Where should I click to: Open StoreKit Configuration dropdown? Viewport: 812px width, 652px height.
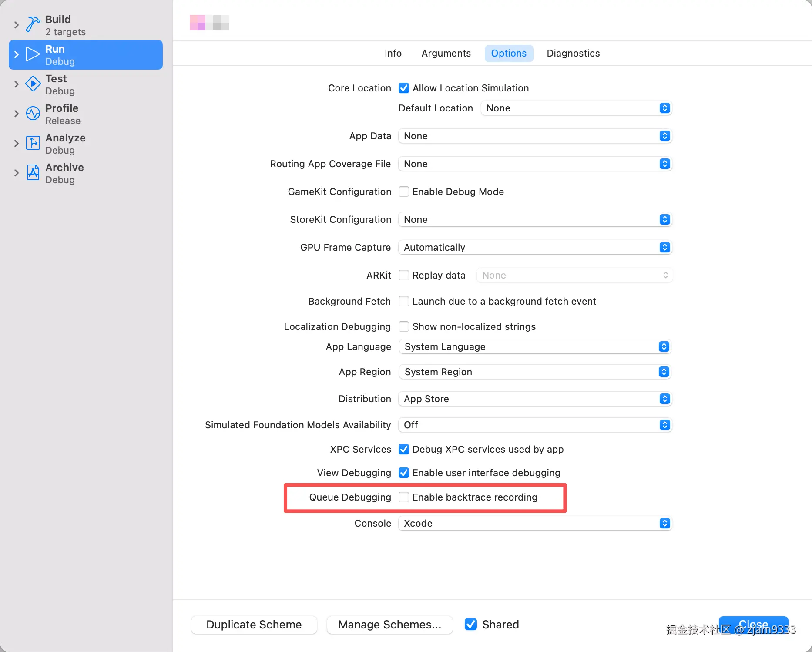pyautogui.click(x=535, y=219)
